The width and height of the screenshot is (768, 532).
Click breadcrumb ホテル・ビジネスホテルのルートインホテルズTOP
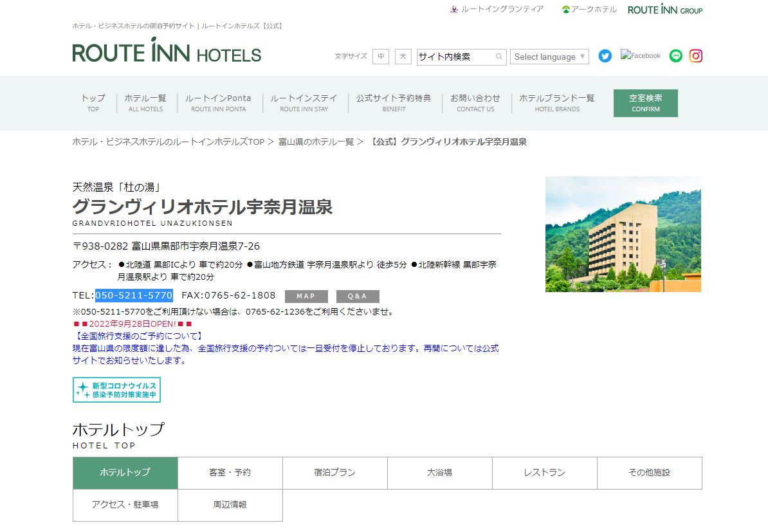(169, 142)
